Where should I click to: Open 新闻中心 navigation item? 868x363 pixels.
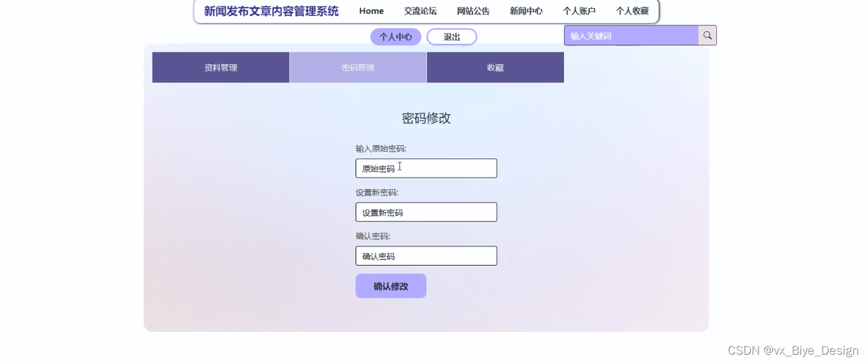tap(526, 11)
